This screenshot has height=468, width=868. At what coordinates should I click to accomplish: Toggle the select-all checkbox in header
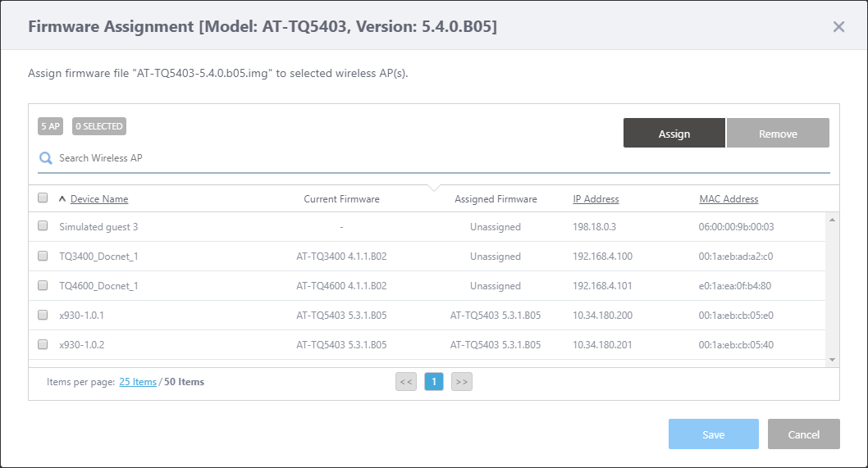point(43,198)
